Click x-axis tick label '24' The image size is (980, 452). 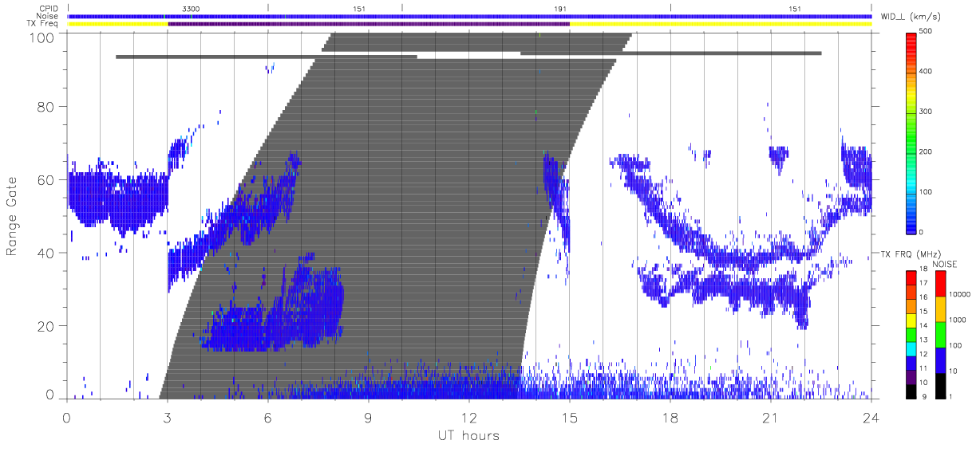871,418
